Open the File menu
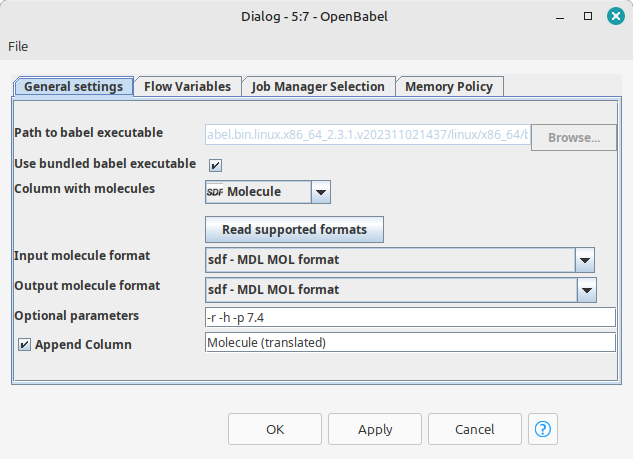The image size is (633, 459). (18, 46)
